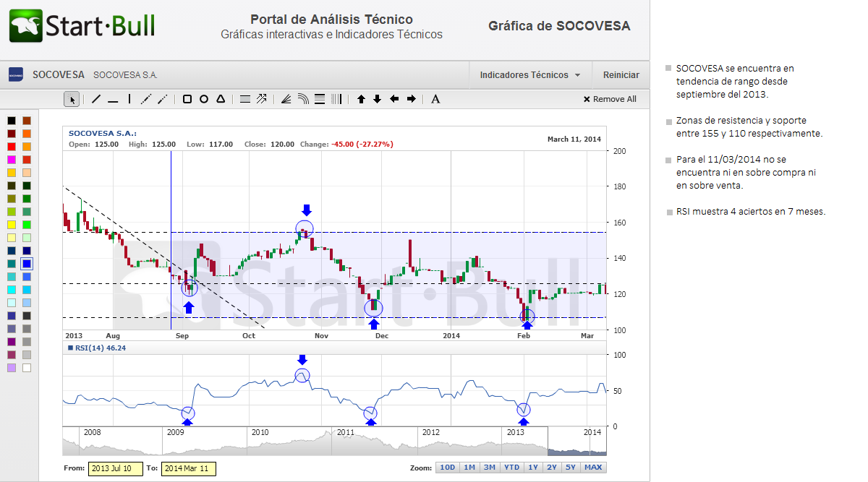The width and height of the screenshot is (868, 482).
Task: Pick the magenta color swatch
Action: (x=12, y=160)
